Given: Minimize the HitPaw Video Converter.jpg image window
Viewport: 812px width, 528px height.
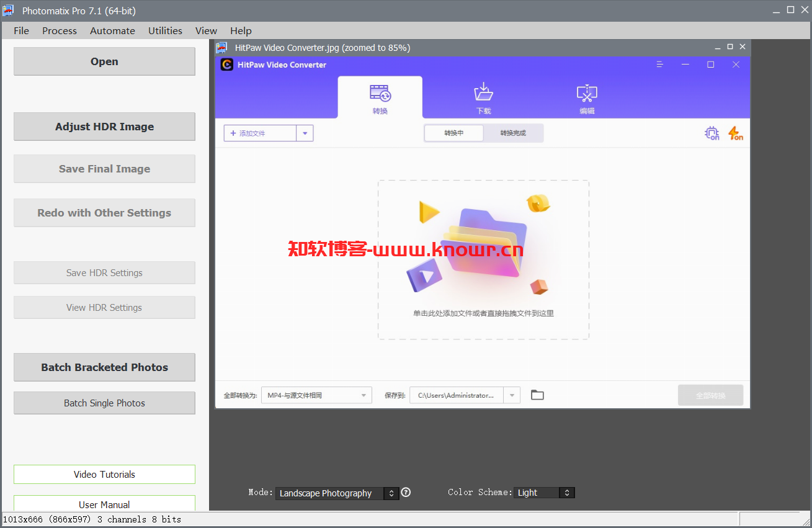Looking at the screenshot, I should 718,47.
